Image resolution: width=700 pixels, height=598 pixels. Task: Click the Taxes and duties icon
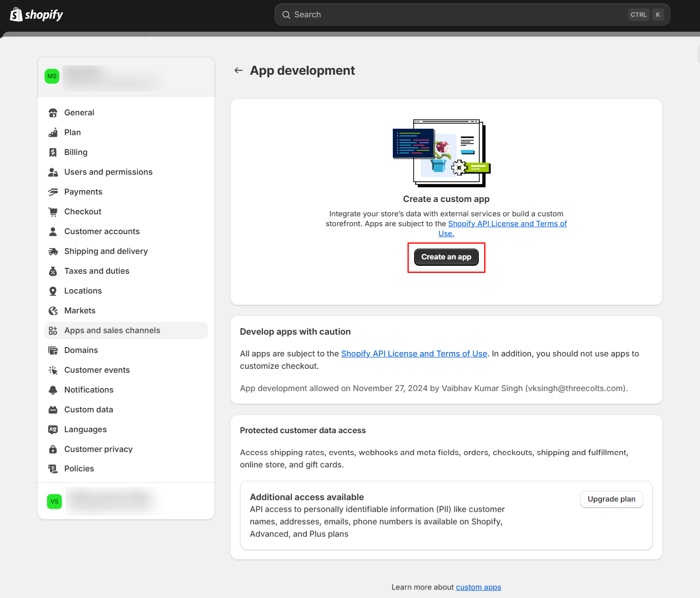pos(53,271)
